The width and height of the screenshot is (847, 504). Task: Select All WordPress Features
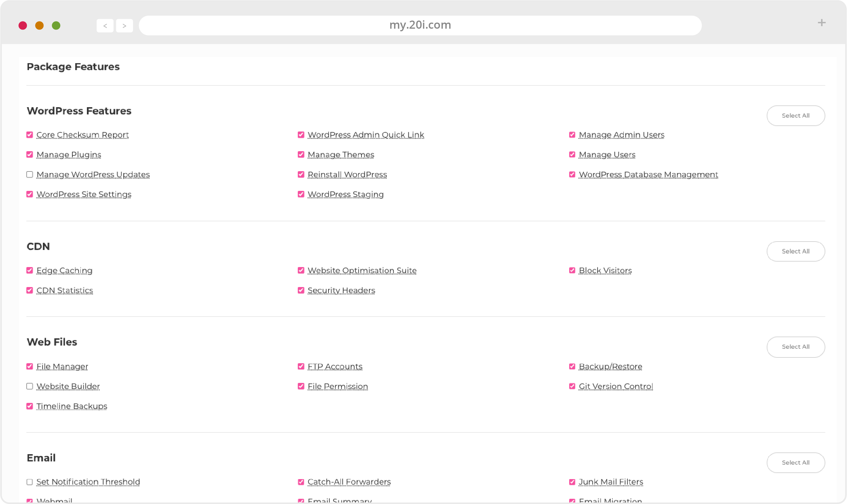pyautogui.click(x=795, y=115)
